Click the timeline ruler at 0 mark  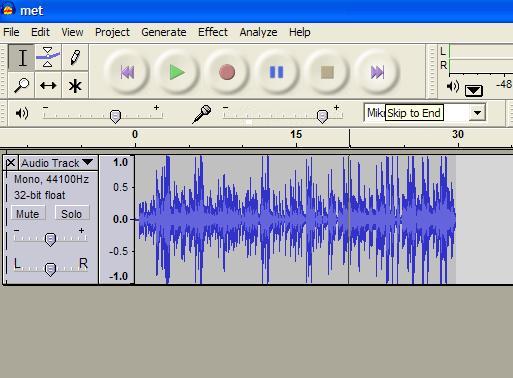pos(135,135)
